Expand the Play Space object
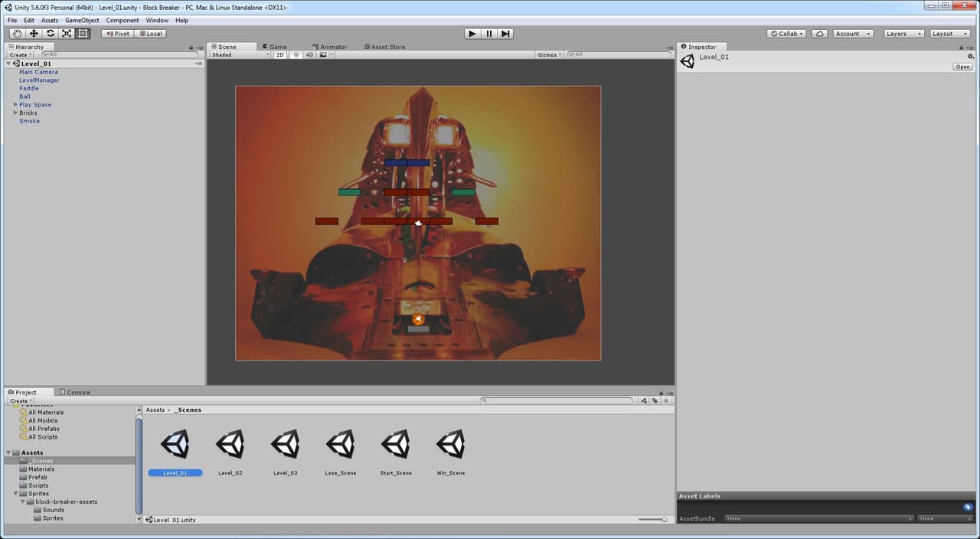980x539 pixels. (x=16, y=105)
